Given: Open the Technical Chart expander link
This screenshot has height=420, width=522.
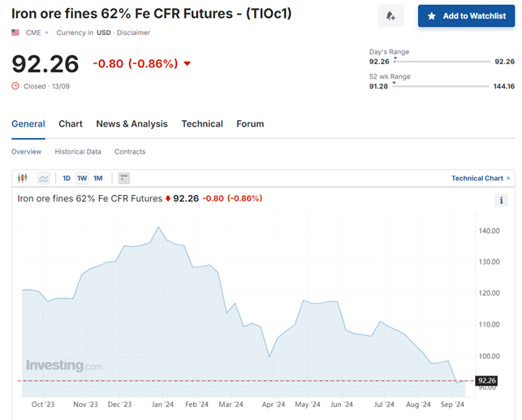Looking at the screenshot, I should (481, 178).
